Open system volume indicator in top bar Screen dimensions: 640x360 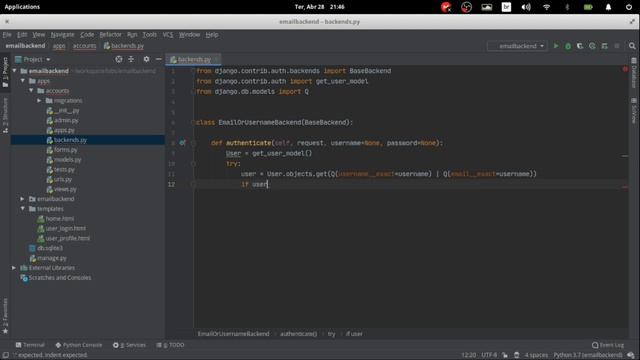(x=526, y=7)
